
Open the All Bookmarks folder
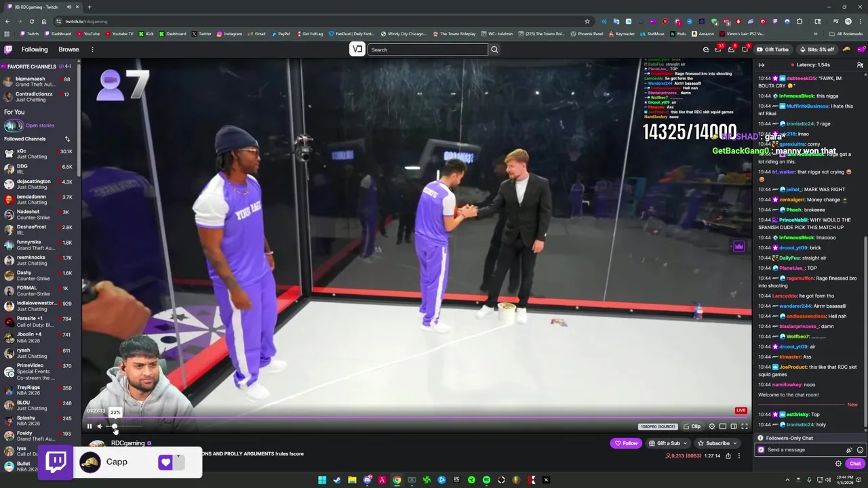tap(846, 34)
